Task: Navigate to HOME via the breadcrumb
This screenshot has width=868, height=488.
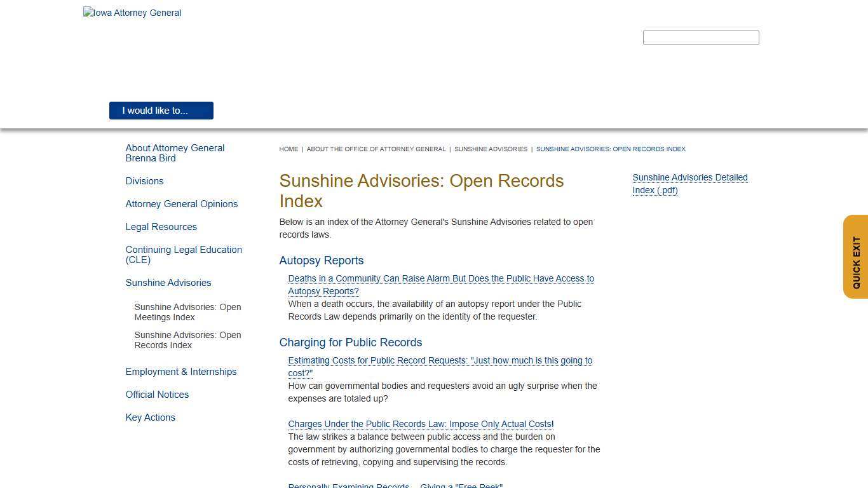Action: (x=288, y=149)
